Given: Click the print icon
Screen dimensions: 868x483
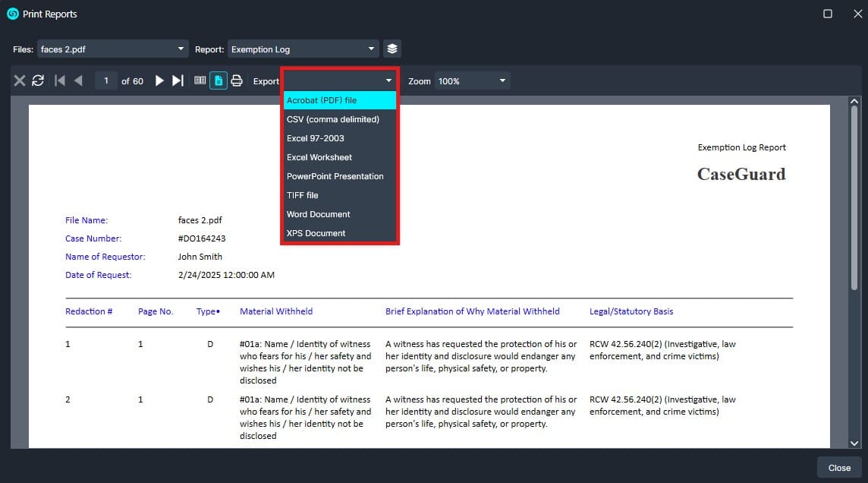Looking at the screenshot, I should point(237,80).
